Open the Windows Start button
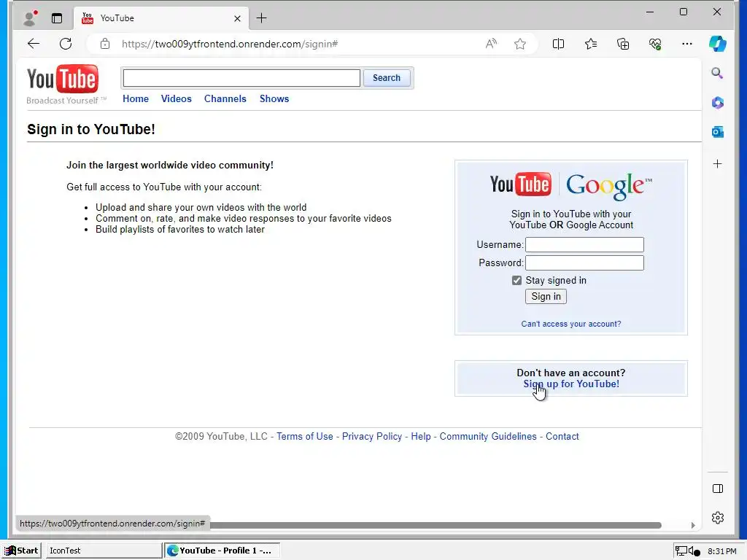This screenshot has height=560, width=747. (x=21, y=551)
